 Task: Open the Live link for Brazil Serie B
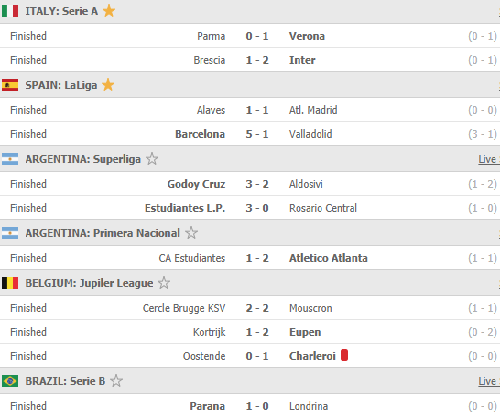pos(487,381)
